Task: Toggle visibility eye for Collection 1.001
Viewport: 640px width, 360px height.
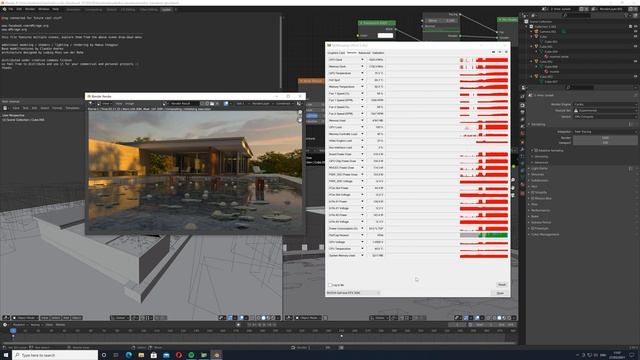Action: point(636,27)
